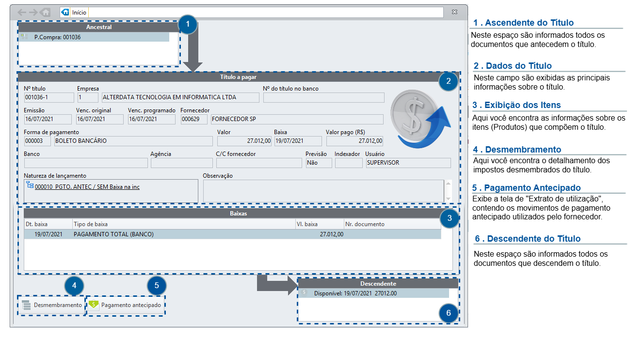The image size is (644, 338).
Task: Select the Disponível 19/07/2021 descendant item
Action: tap(373, 293)
